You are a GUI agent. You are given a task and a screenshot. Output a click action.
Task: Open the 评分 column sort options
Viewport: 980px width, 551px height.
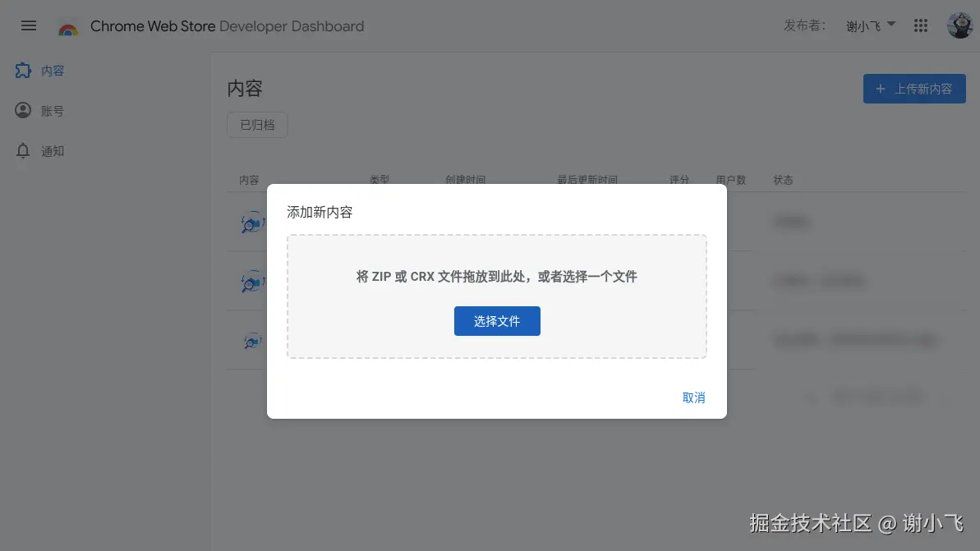click(x=679, y=180)
